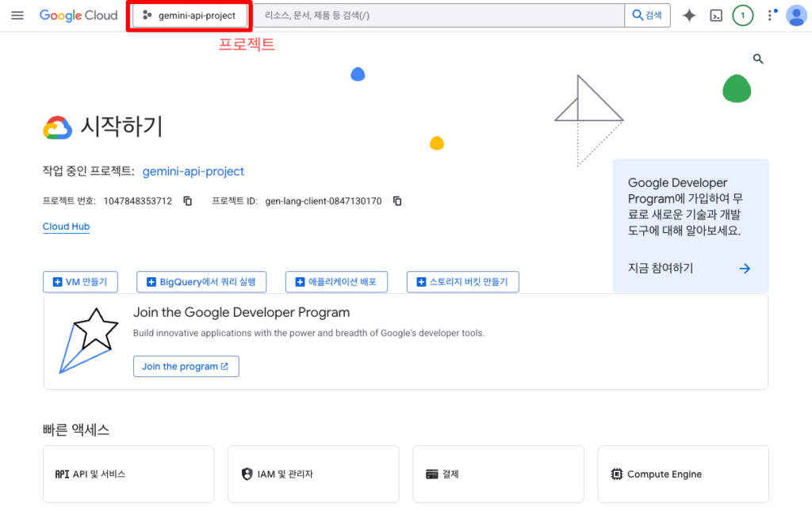This screenshot has height=515, width=812.
Task: Open the gemini-api-project project selector
Action: (190, 16)
